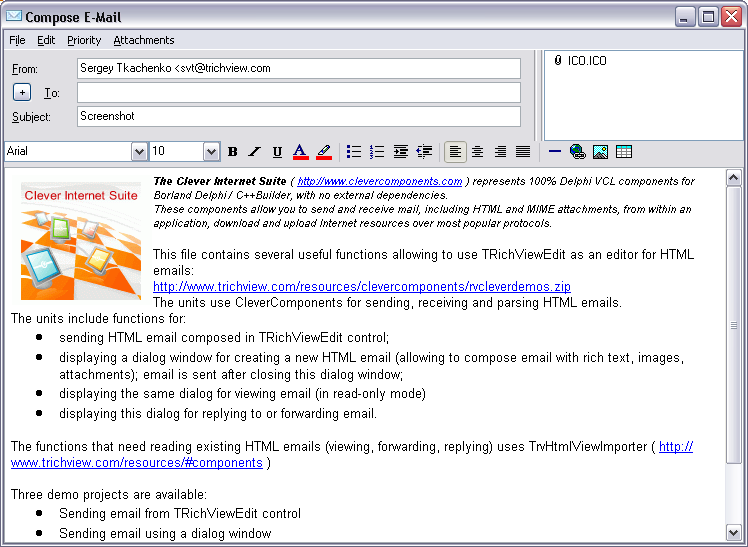Select ICO.ICO attachment
Viewport: 748px width, 547px height.
pos(587,61)
